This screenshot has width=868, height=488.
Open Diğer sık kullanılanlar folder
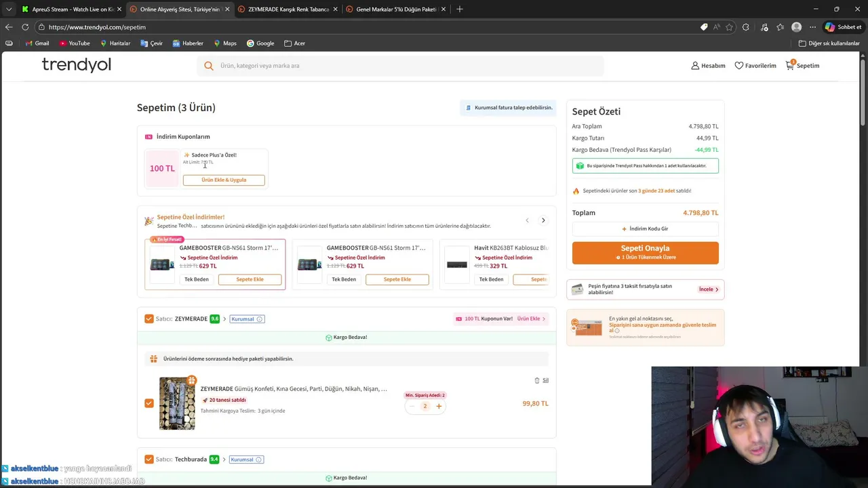[x=829, y=43]
